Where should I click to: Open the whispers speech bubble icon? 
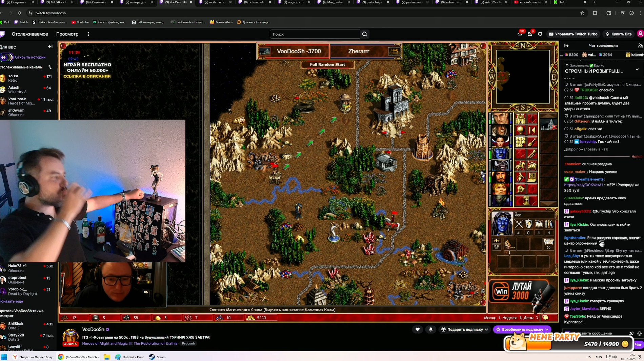[x=540, y=34]
